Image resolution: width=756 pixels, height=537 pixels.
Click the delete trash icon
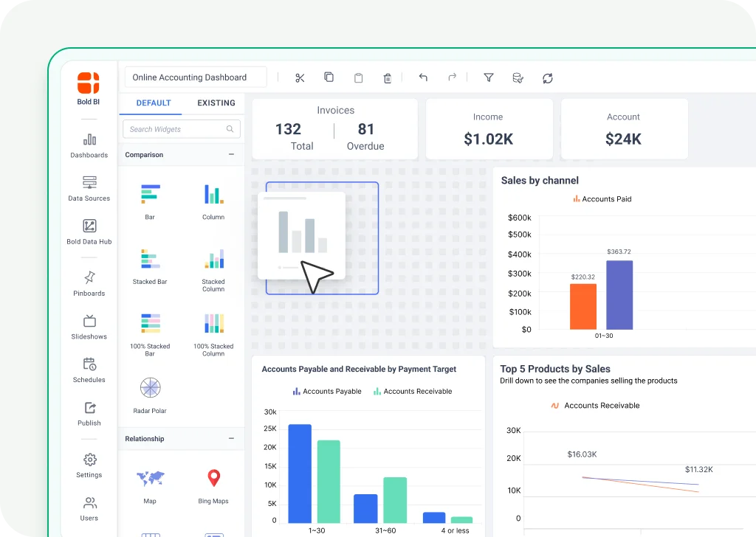coord(387,78)
